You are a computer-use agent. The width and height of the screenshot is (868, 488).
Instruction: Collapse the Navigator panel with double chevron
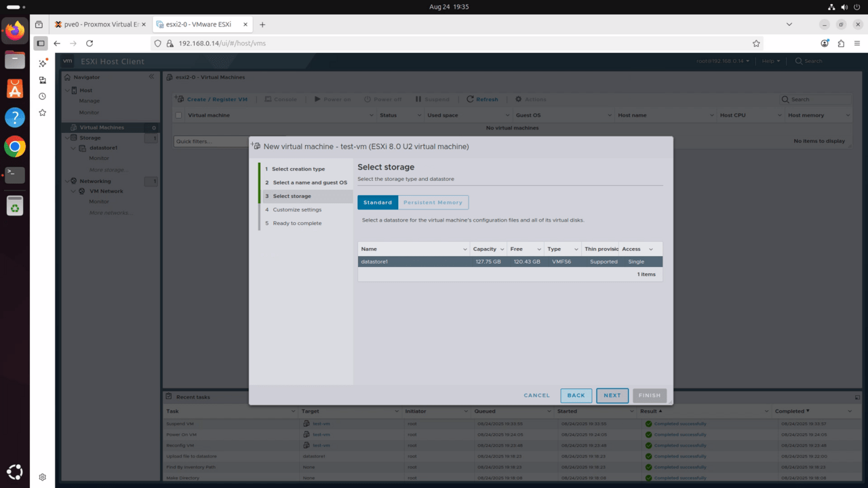151,77
